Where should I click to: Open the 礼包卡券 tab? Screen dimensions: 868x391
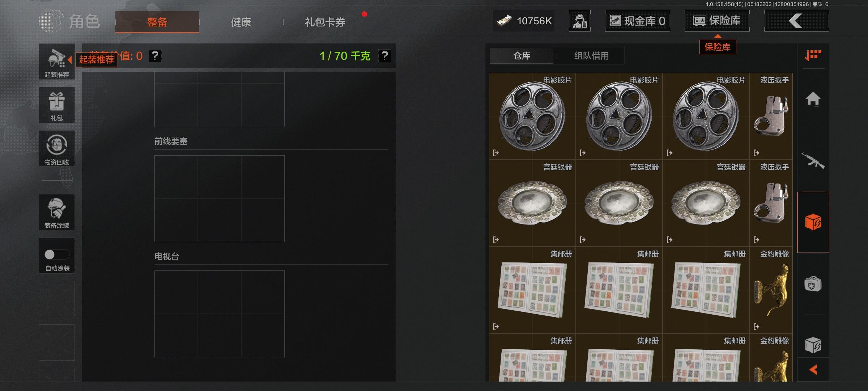click(325, 22)
